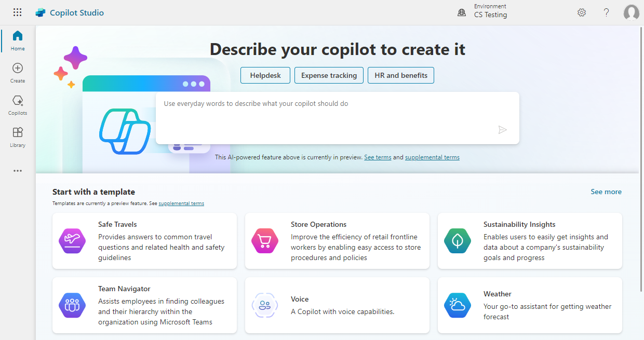Click the Voice template title
644x340 pixels.
[300, 299]
